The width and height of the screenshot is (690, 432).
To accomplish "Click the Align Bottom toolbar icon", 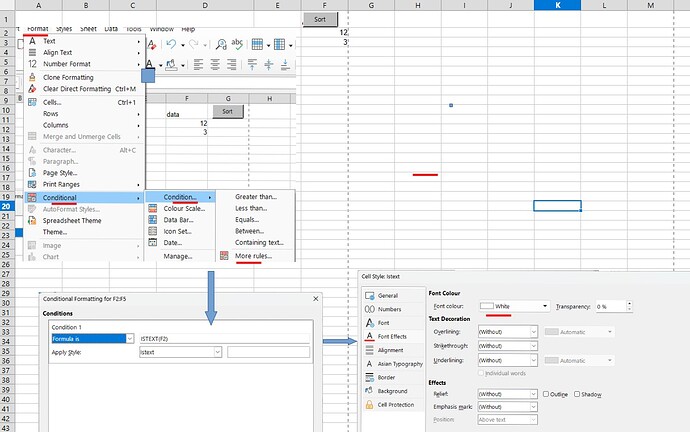I will [x=285, y=65].
